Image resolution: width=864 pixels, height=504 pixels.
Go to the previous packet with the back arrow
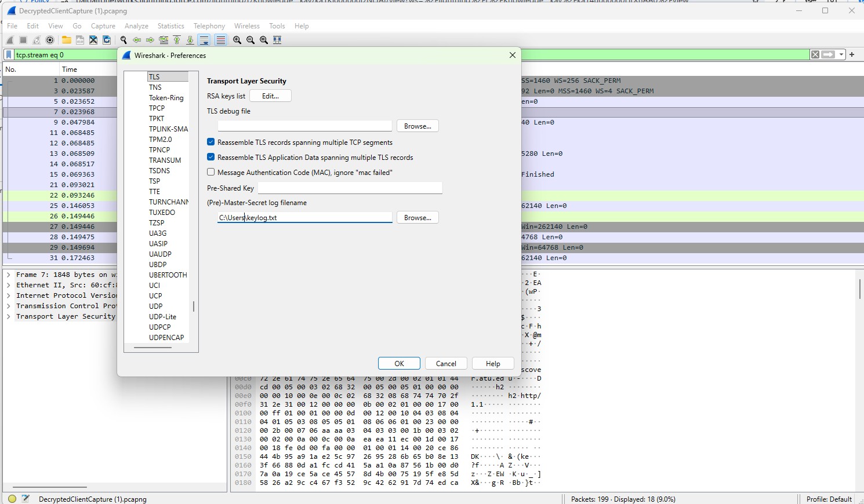(137, 40)
